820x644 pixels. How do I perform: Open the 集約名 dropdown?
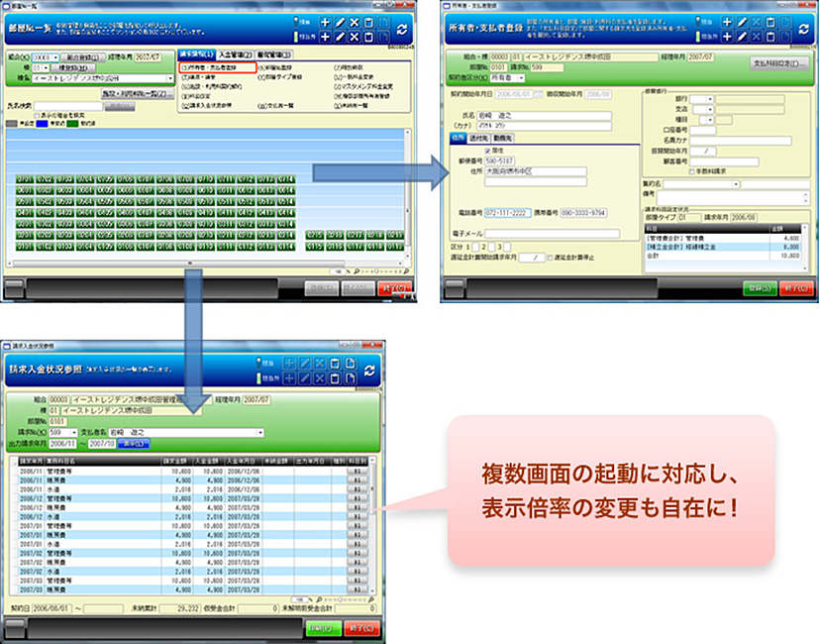coord(735,184)
